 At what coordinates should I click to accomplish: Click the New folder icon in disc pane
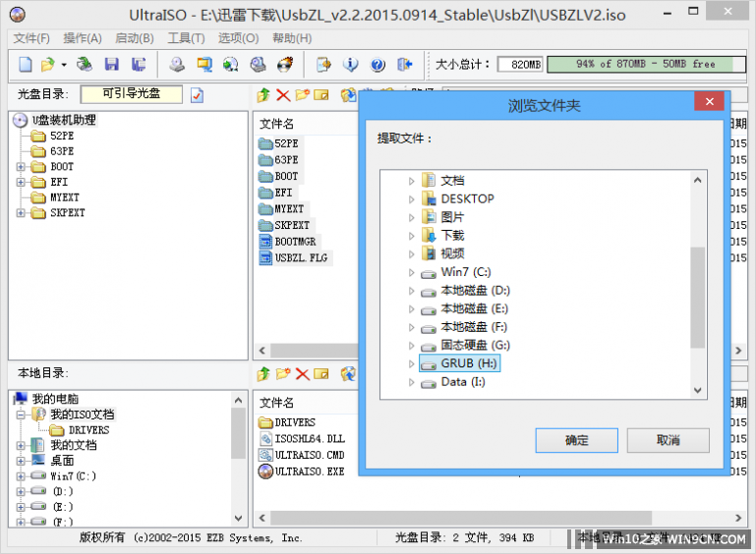303,95
